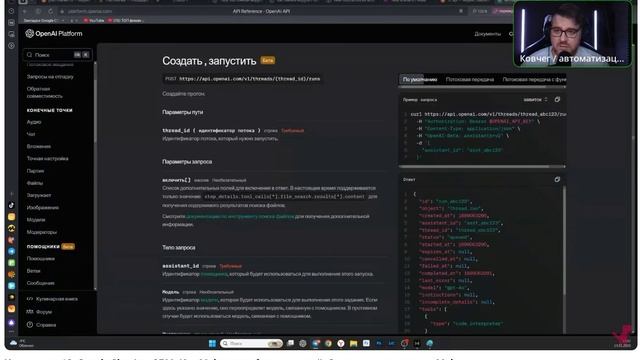The width and height of the screenshot is (640, 360).
Task: Open Photoshop from the taskbar
Action: 379,343
